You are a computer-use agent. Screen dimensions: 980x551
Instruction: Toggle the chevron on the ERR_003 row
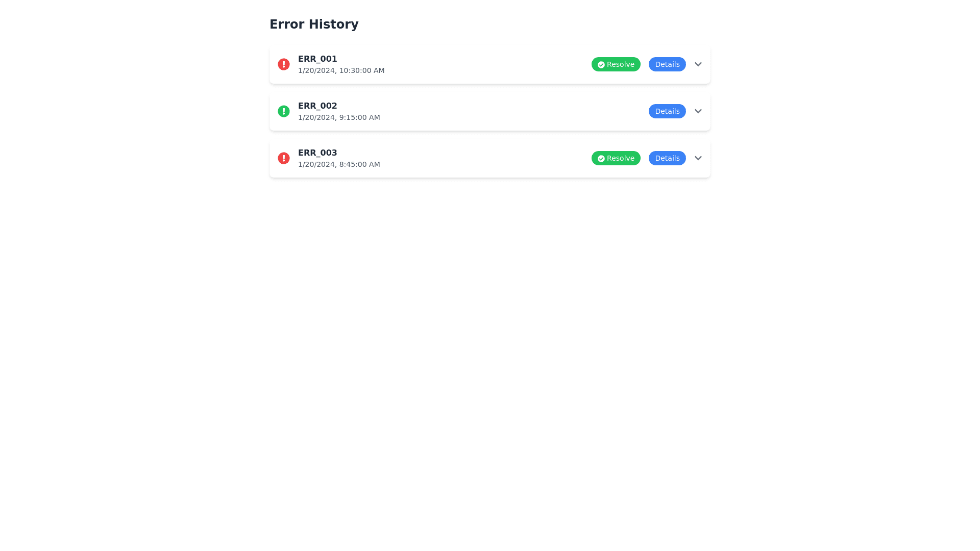click(698, 158)
